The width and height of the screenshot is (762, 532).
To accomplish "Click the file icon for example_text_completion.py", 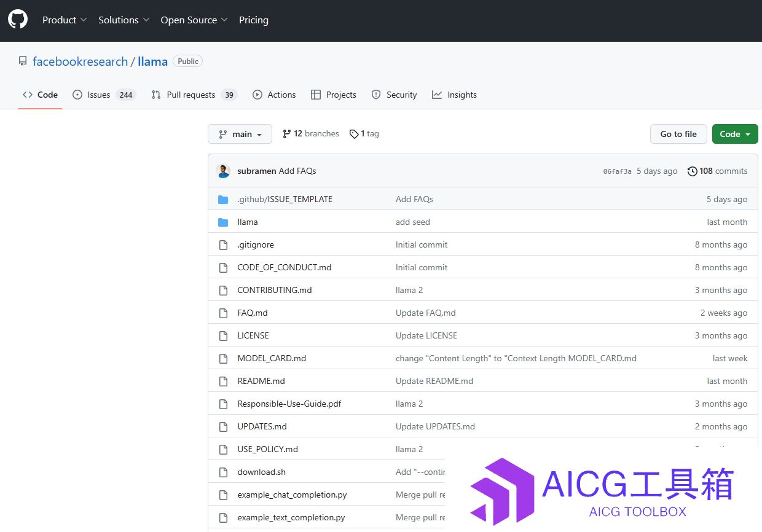I will click(224, 518).
